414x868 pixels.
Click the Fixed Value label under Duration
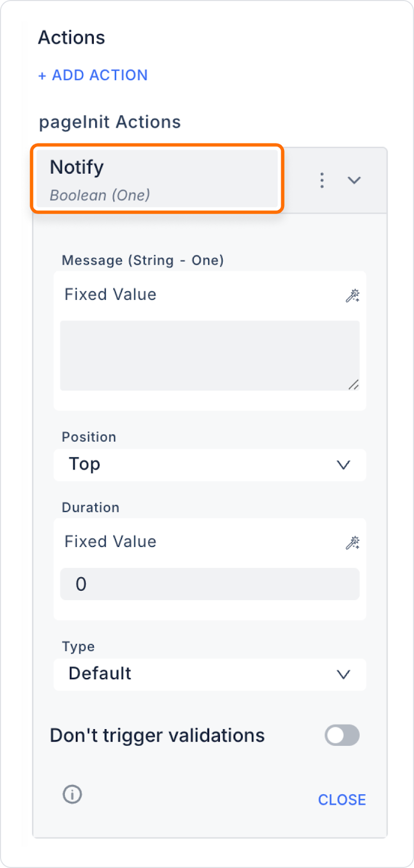[x=111, y=541]
